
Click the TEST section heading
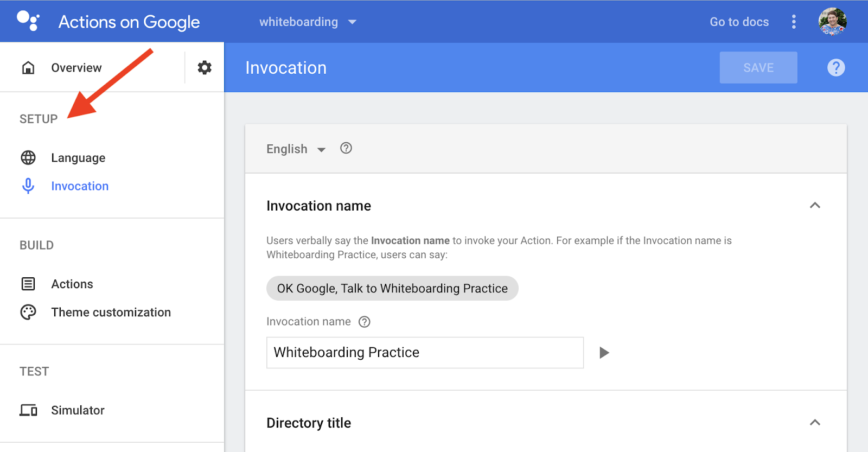(34, 371)
